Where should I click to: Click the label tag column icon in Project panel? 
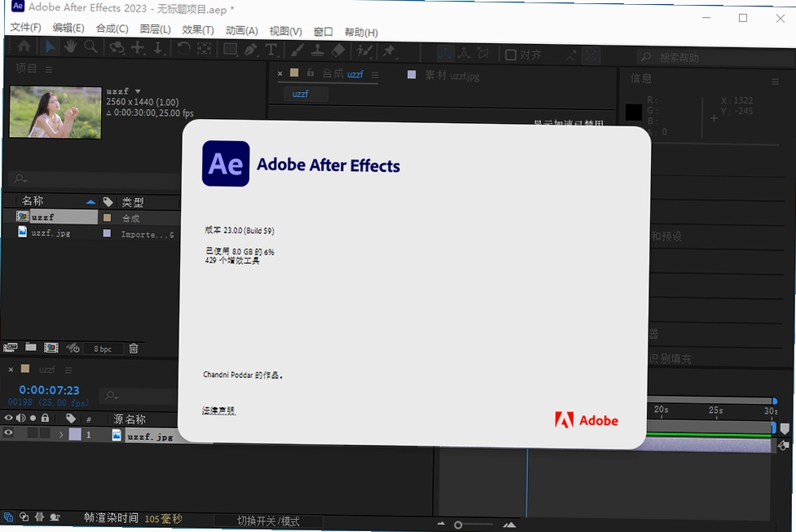[x=108, y=202]
